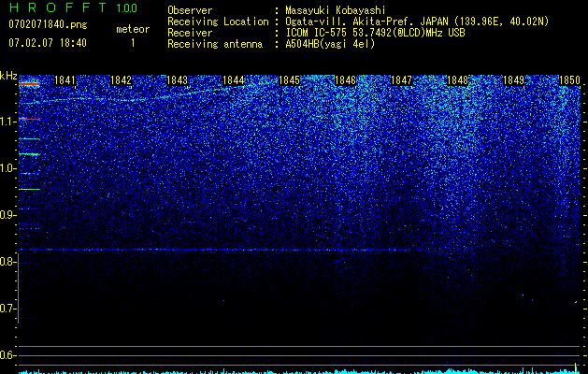The height and width of the screenshot is (374, 588).
Task: Click the red-yellow signal peak at top of spectrum
Action: tap(29, 84)
